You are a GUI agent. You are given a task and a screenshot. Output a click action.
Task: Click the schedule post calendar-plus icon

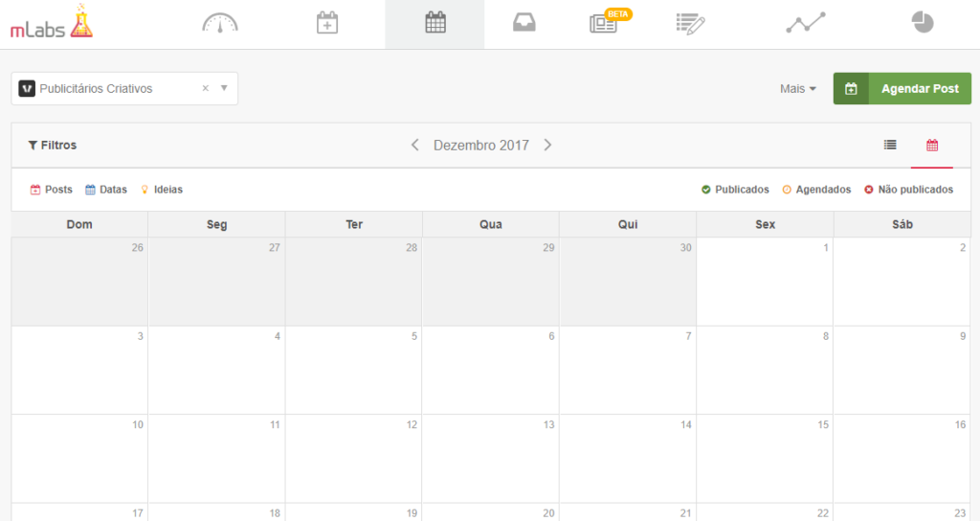pyautogui.click(x=327, y=23)
